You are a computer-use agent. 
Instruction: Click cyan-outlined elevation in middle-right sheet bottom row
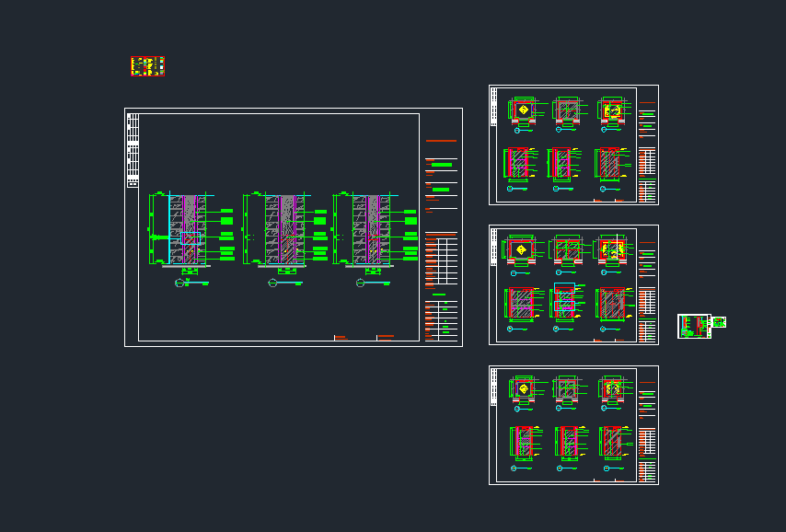click(x=564, y=302)
